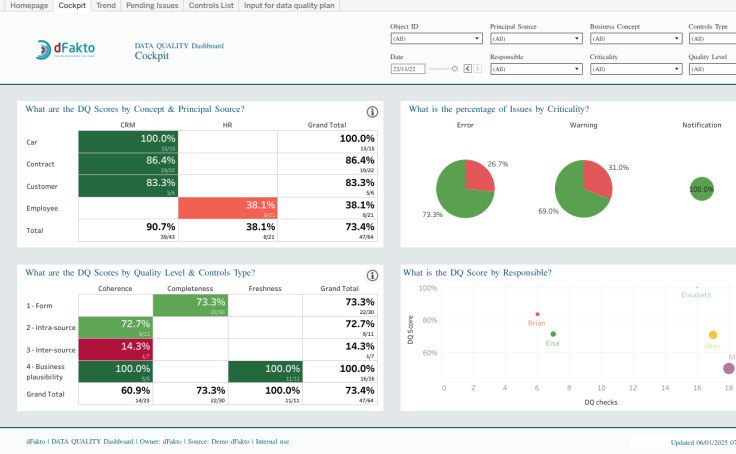The image size is (736, 454).
Task: Select the Inter-source Coherence 14.3% cell
Action: point(115,350)
